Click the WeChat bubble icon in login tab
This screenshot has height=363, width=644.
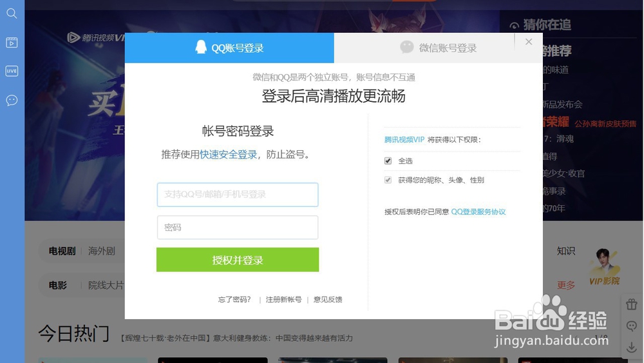406,47
